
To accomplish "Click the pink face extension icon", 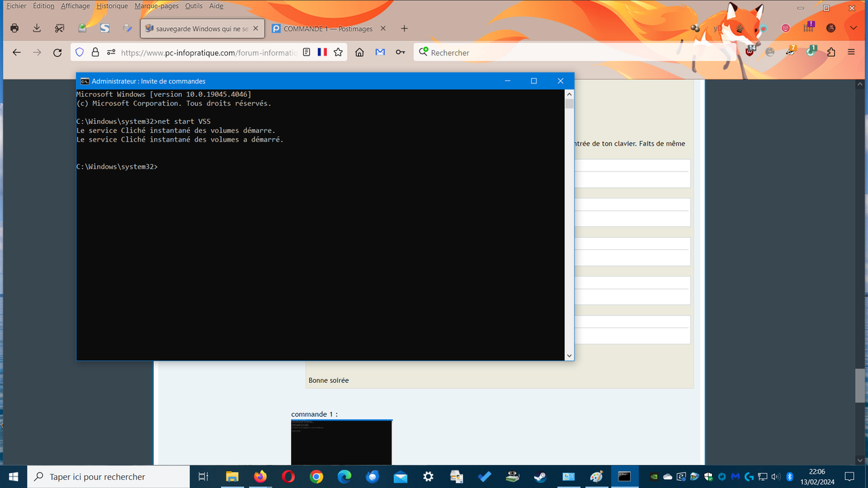I will point(786,28).
